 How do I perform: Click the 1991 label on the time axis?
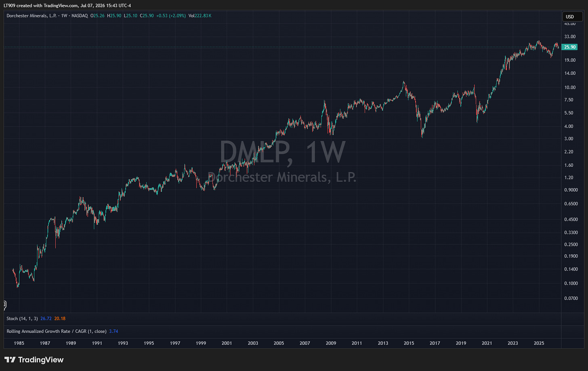point(97,343)
